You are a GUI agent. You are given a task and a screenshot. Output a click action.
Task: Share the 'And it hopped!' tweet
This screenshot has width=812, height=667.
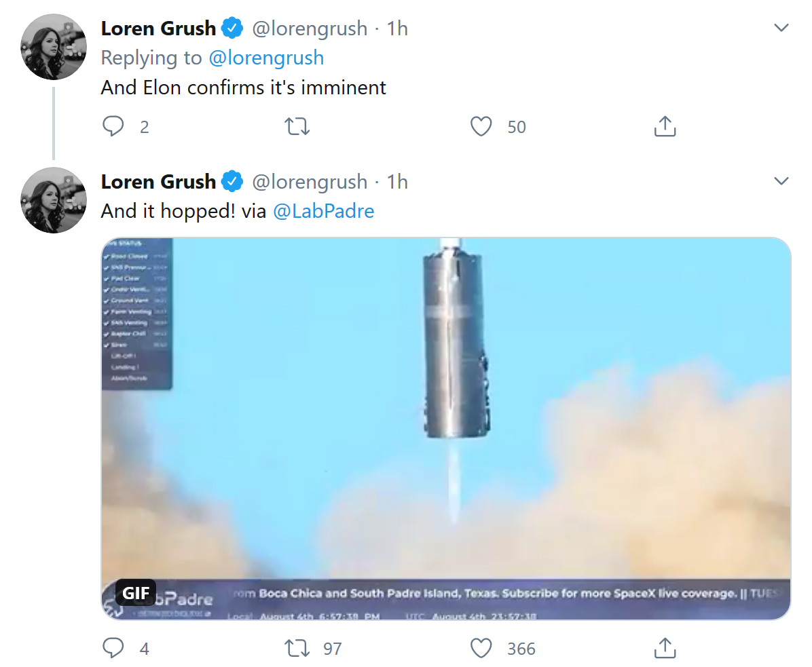coord(665,649)
